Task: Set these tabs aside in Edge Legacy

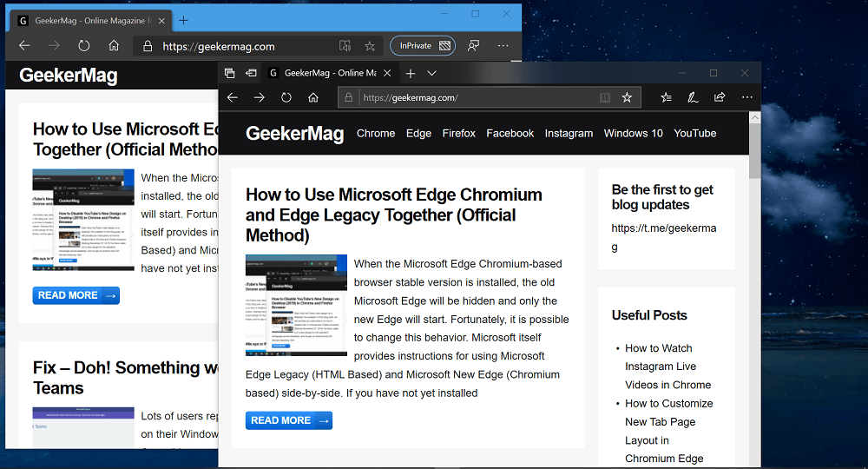Action: tap(251, 73)
